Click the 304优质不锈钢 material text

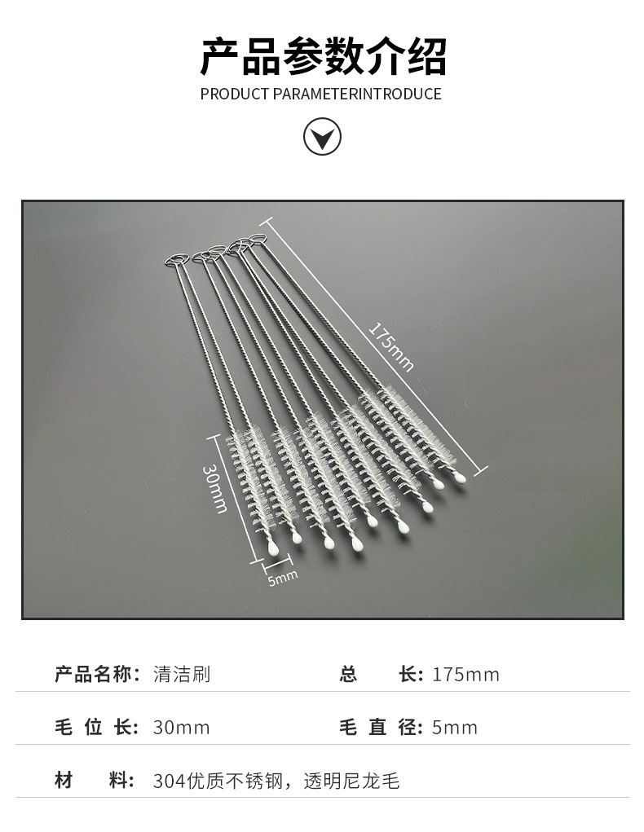218,781
